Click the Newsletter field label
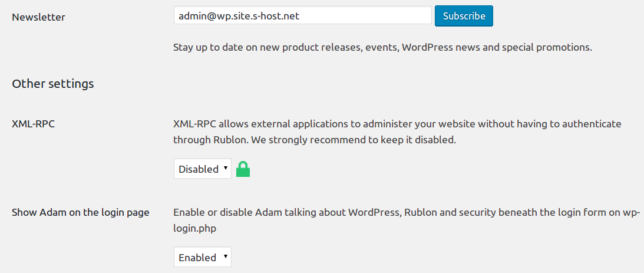The image size is (644, 273). (x=39, y=17)
